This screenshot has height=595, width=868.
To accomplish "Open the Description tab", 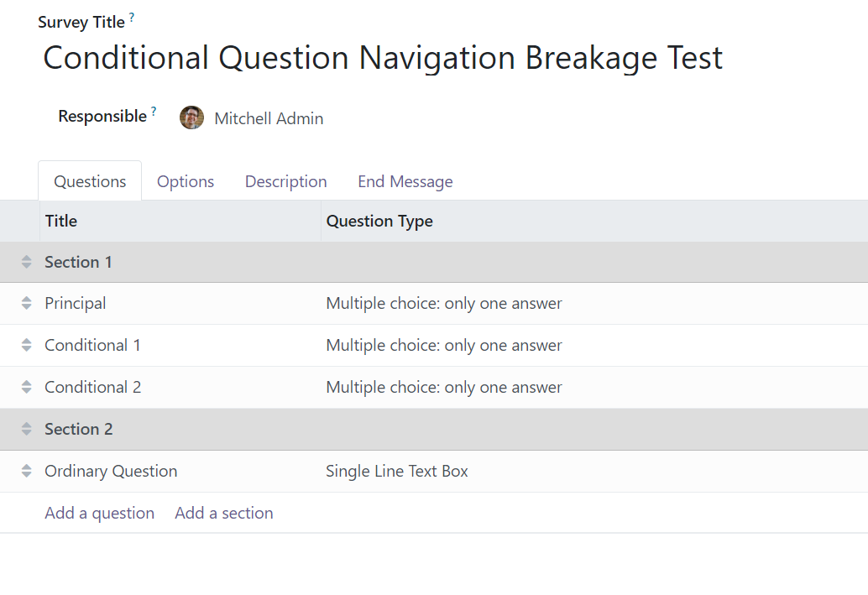I will click(x=285, y=181).
